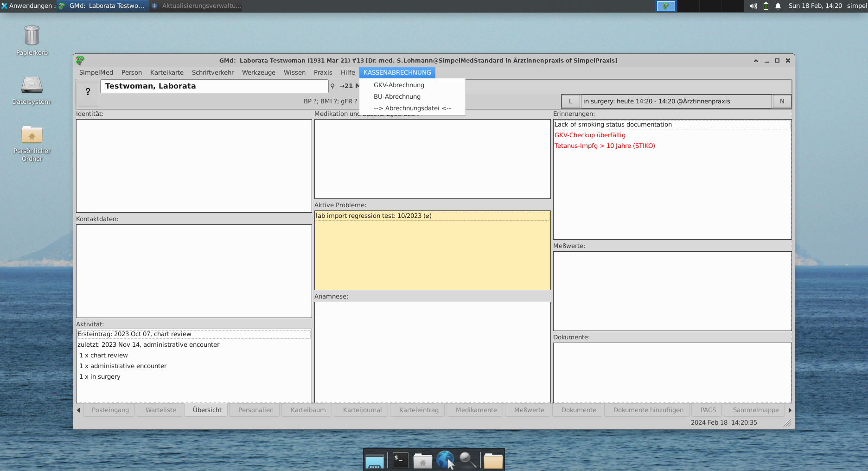868x471 pixels.
Task: Close the KASSENABRECHNUNG menu header
Action: click(397, 72)
